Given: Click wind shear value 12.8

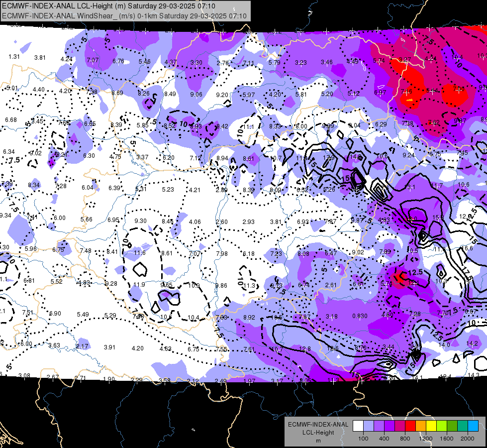Looking at the screenshot, I should (305, 349).
